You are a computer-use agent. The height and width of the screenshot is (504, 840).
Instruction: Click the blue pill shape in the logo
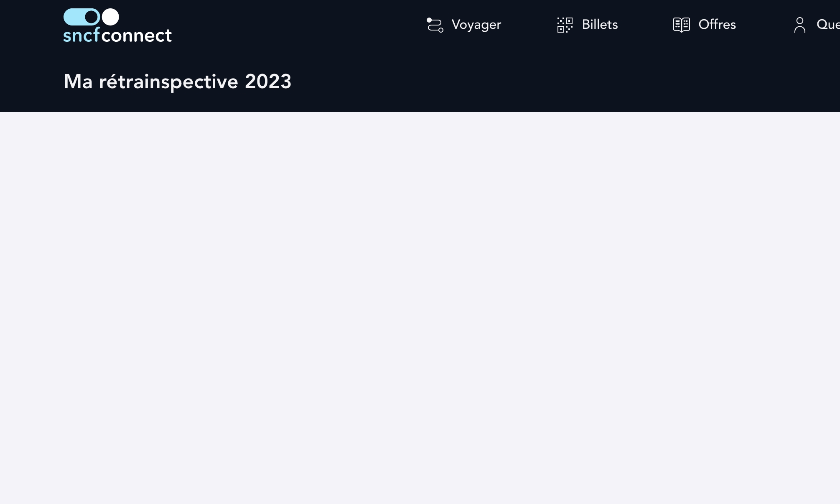tap(74, 17)
